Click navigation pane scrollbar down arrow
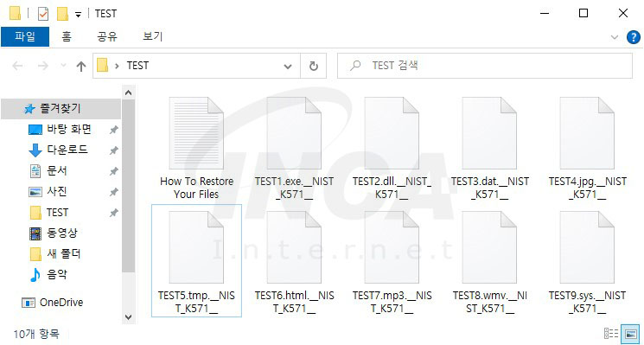This screenshot has width=644, height=345. click(128, 317)
